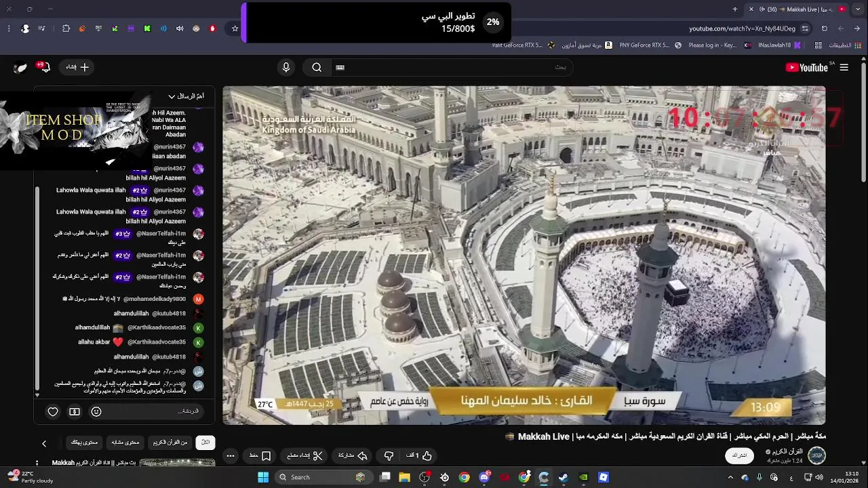Click the Share arrow button

pyautogui.click(x=353, y=455)
